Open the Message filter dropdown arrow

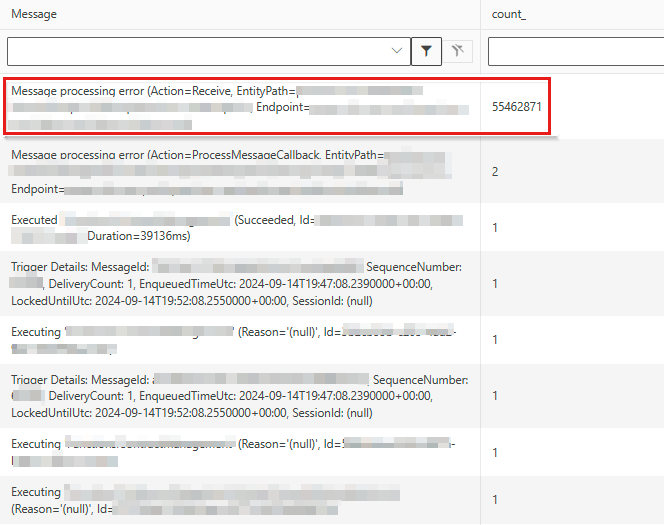point(397,51)
